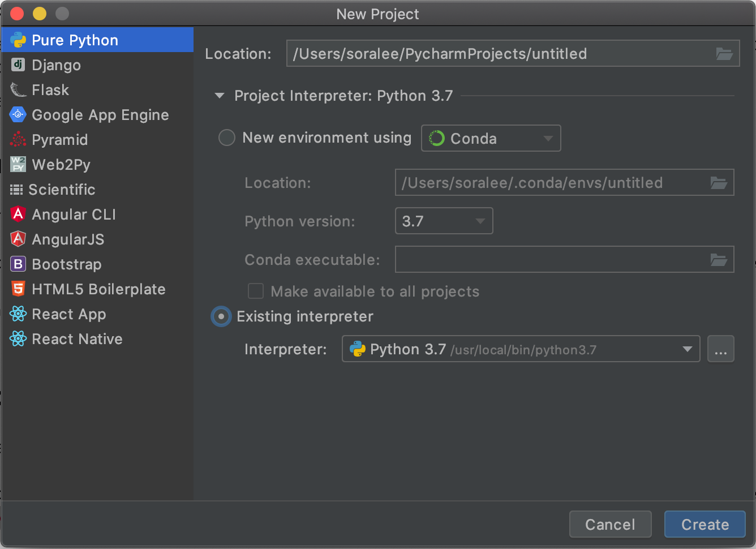756x549 pixels.
Task: Collapse the Project Interpreter section
Action: [x=220, y=96]
